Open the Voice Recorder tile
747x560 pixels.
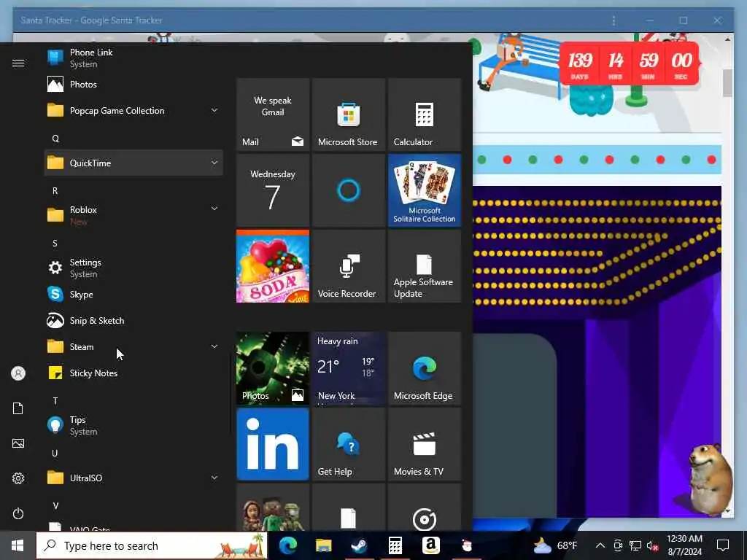point(348,266)
